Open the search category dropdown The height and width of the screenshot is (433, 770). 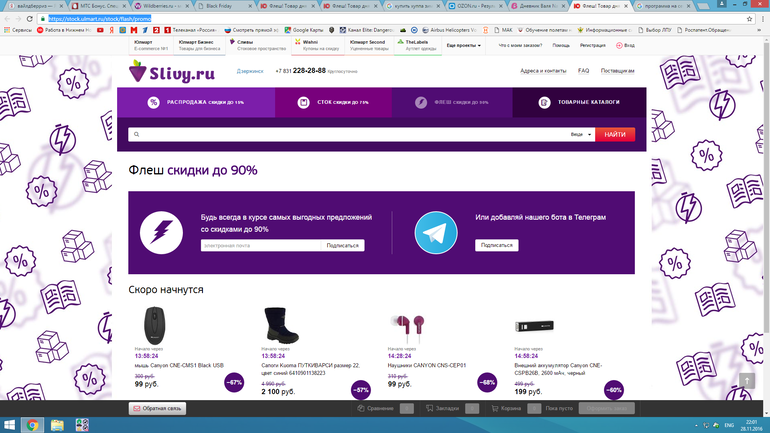pos(581,134)
